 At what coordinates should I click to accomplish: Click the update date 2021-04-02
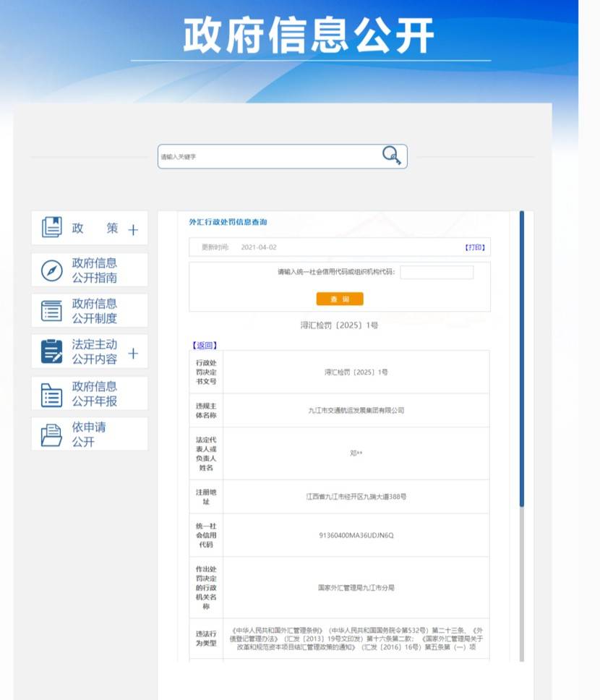pyautogui.click(x=259, y=247)
